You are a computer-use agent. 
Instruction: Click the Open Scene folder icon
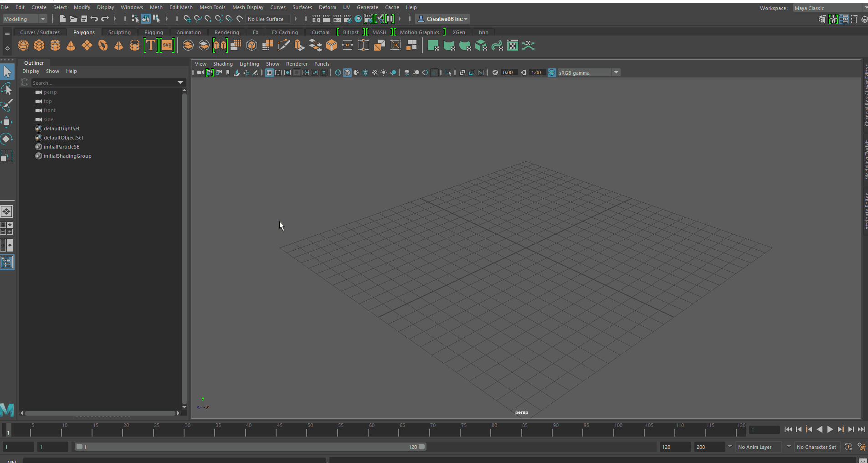(x=73, y=19)
